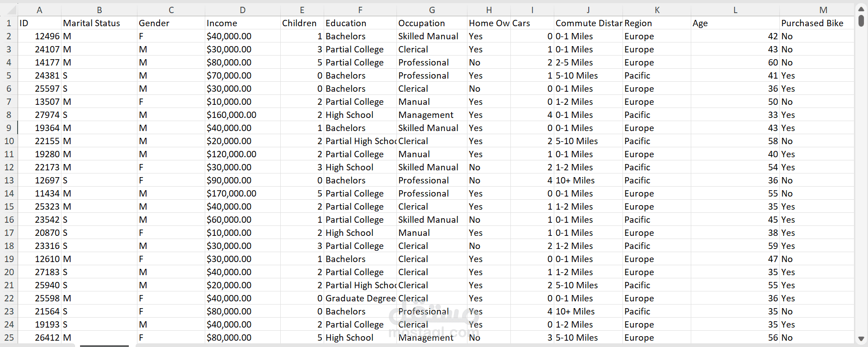Image resolution: width=868 pixels, height=347 pixels.
Task: Click the vertical scrollbar thumb
Action: click(861, 20)
